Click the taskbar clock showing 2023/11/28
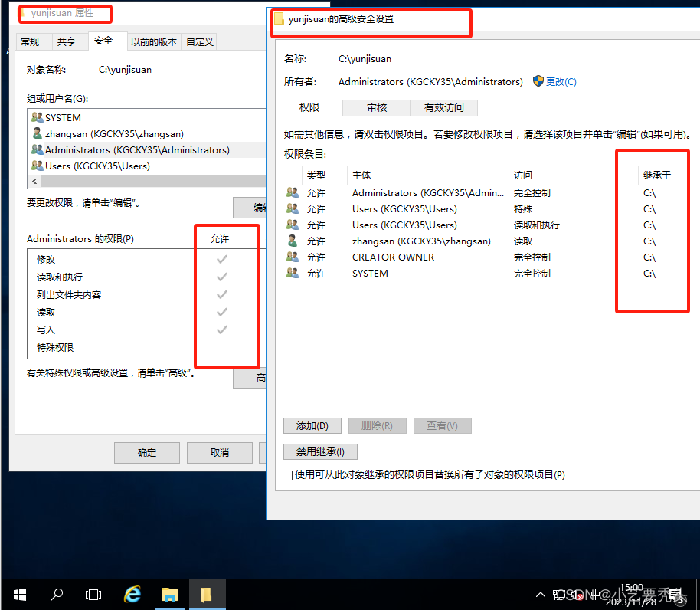 pos(631,595)
